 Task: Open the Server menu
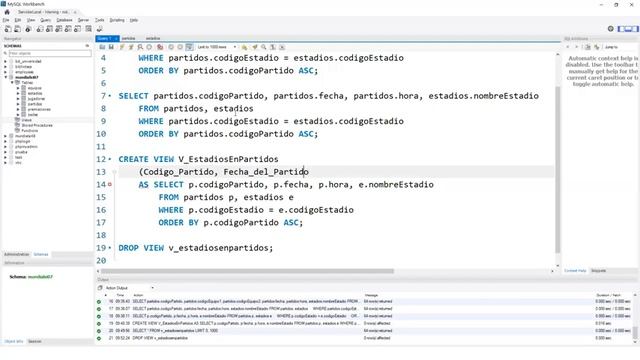[x=83, y=20]
